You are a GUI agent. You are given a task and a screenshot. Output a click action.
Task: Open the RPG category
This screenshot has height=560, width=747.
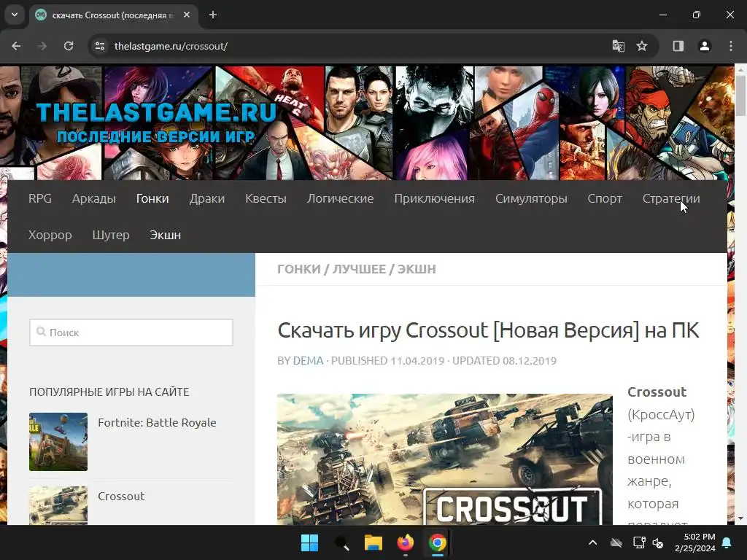click(40, 198)
